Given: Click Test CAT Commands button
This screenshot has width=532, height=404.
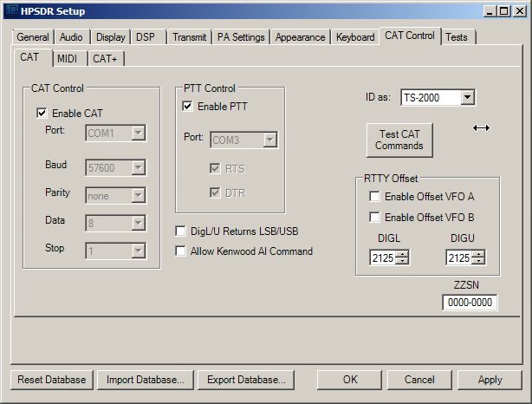Looking at the screenshot, I should pyautogui.click(x=399, y=140).
